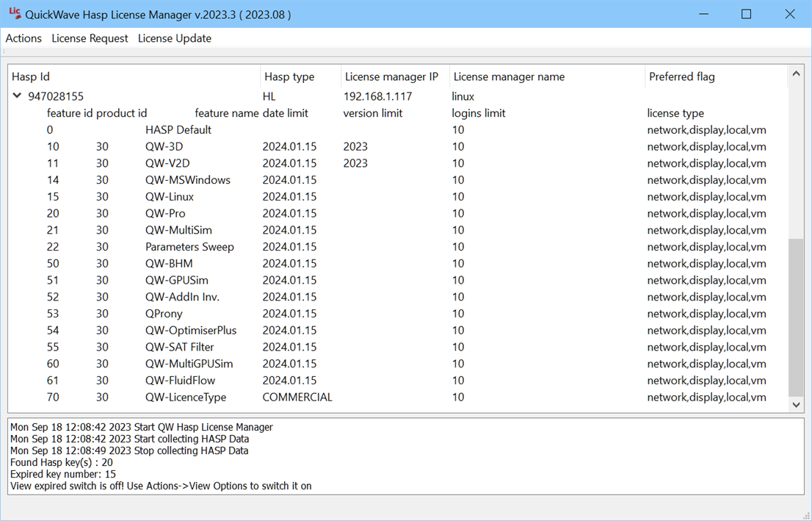Image resolution: width=812 pixels, height=521 pixels.
Task: Minimize the License Manager window
Action: click(703, 14)
